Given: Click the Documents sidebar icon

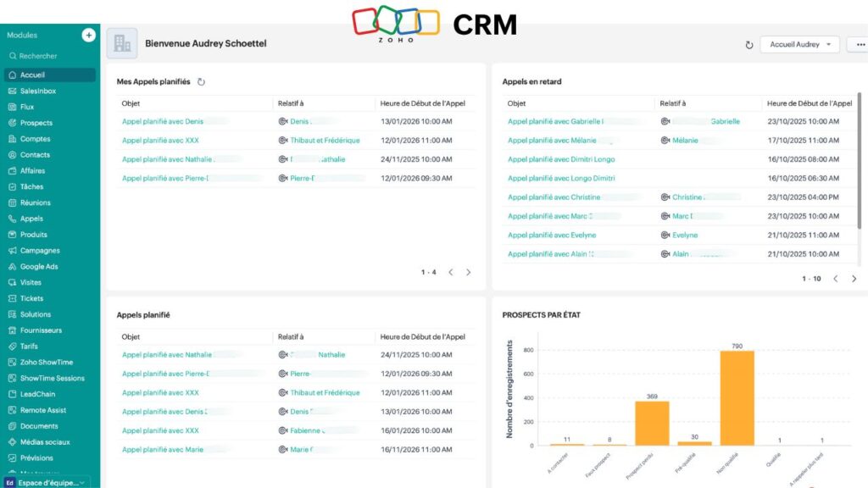Looking at the screenshot, I should coord(12,426).
